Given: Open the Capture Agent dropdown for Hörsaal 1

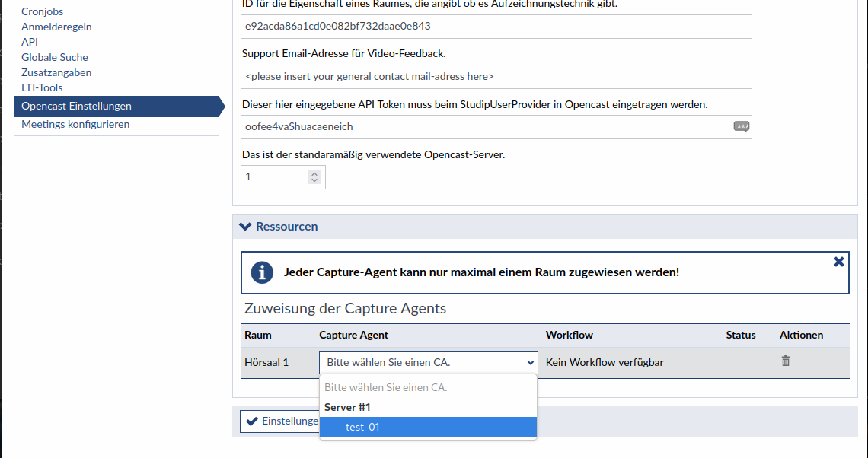Looking at the screenshot, I should pyautogui.click(x=429, y=363).
